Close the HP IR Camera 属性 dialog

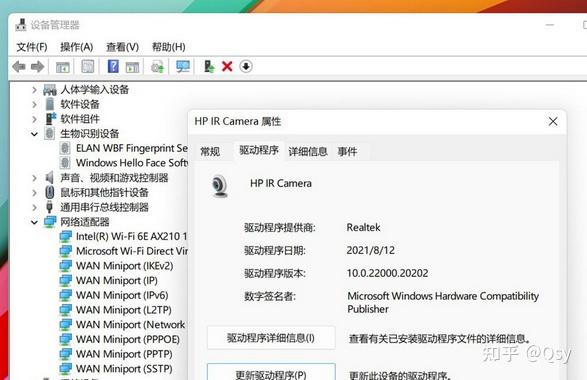[x=553, y=121]
